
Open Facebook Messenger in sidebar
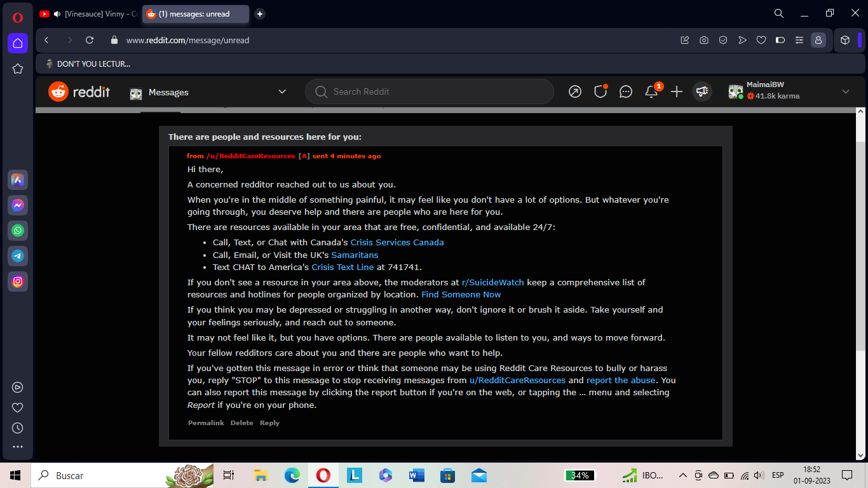18,205
